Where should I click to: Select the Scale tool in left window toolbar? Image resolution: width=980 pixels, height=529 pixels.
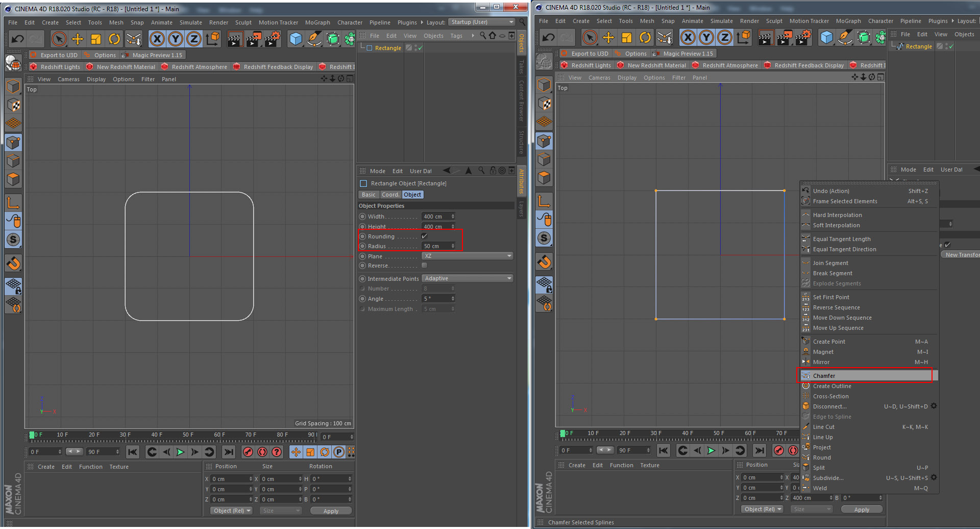tap(96, 39)
